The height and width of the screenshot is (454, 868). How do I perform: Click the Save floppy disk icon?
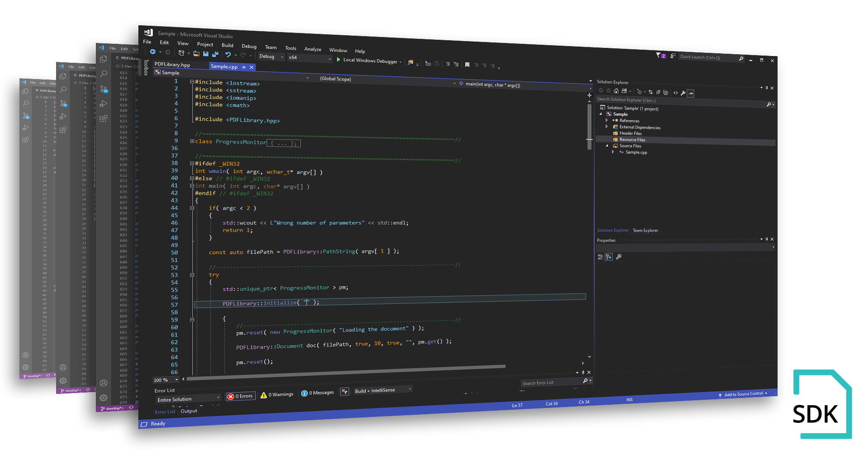(206, 54)
